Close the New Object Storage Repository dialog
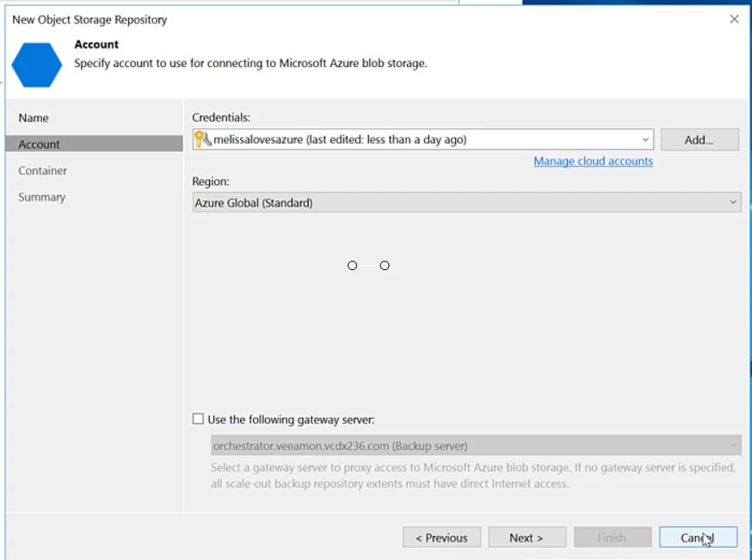This screenshot has width=752, height=560. point(734,19)
